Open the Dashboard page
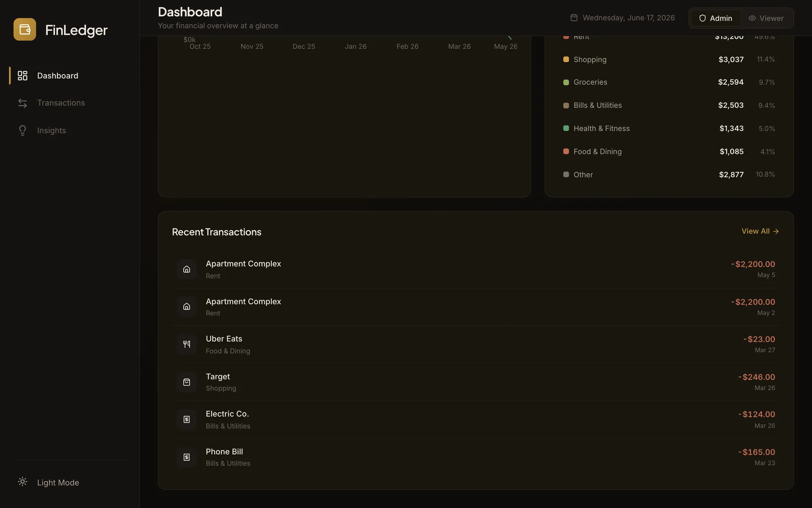 pyautogui.click(x=70, y=76)
